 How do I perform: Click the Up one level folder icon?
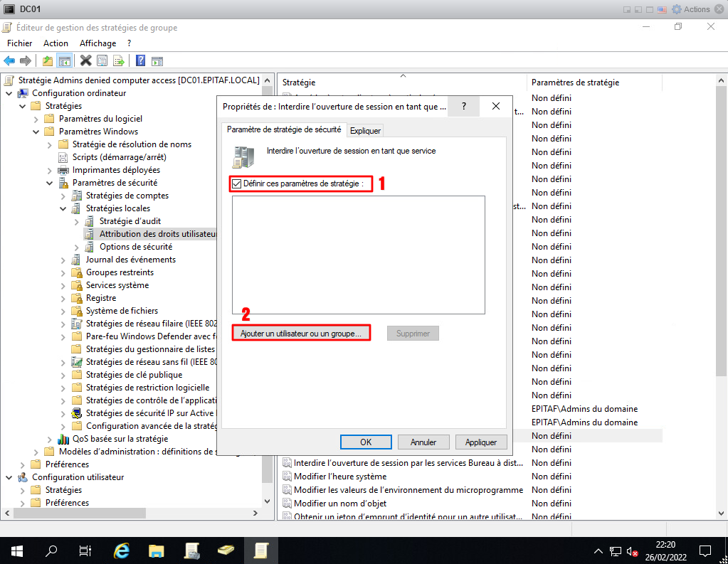point(48,61)
